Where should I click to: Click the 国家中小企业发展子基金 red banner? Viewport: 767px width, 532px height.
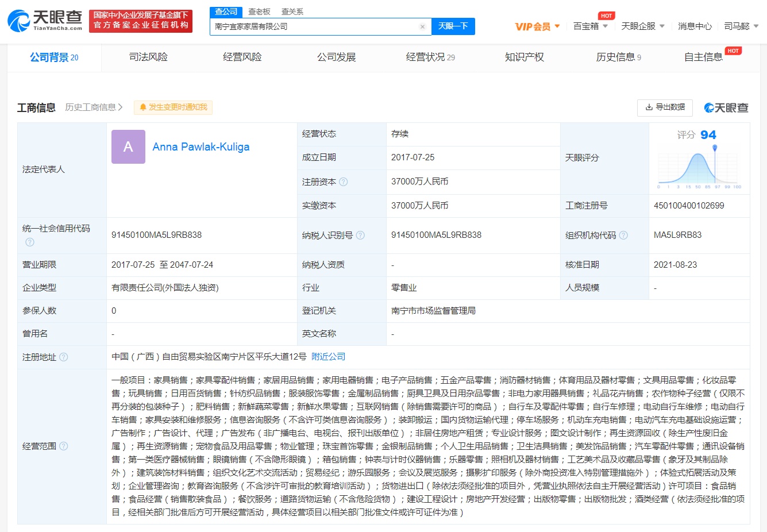click(141, 21)
